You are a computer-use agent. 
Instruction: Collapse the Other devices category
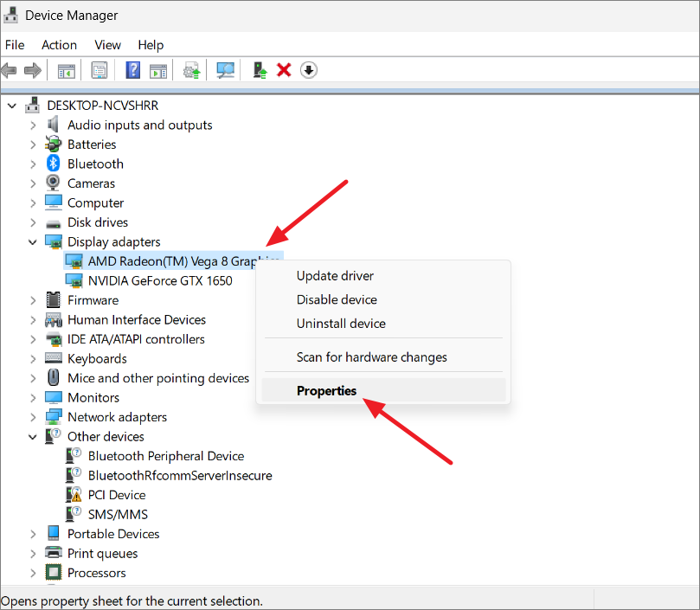pos(33,437)
